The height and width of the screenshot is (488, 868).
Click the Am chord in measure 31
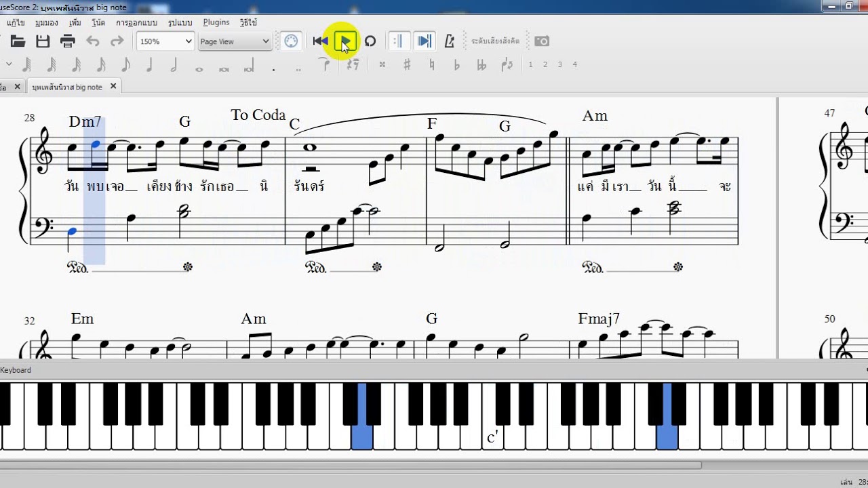595,116
